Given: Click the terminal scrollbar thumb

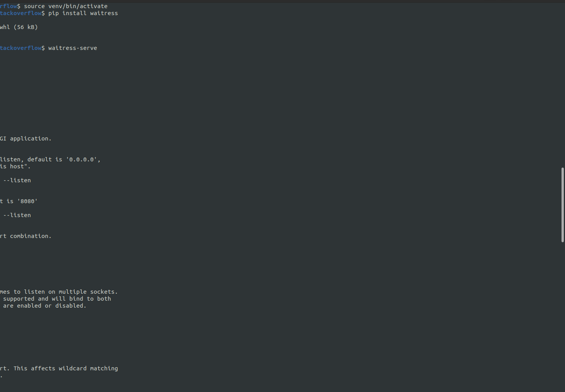Looking at the screenshot, I should [x=562, y=205].
